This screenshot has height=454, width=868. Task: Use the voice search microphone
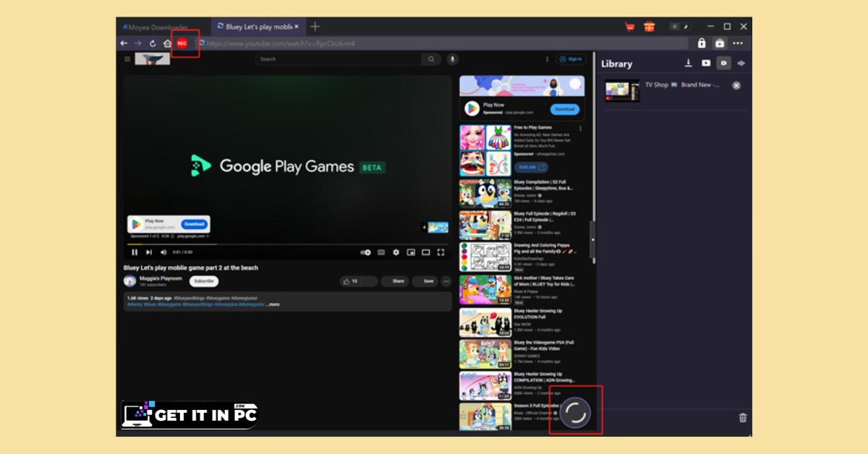tap(452, 59)
